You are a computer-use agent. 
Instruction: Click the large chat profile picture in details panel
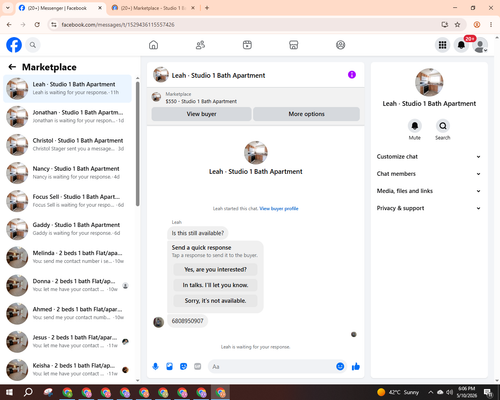[x=429, y=82]
